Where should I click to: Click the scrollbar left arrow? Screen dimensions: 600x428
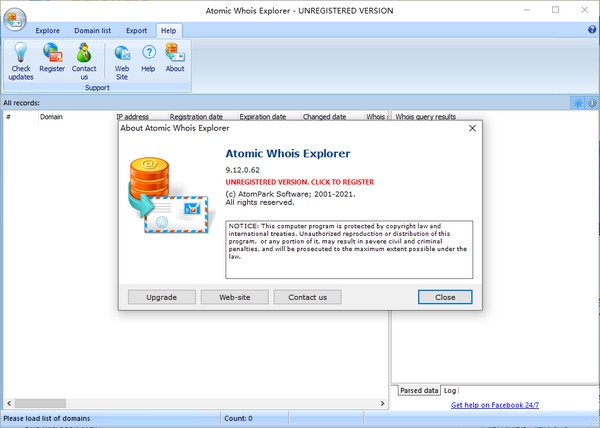9,403
